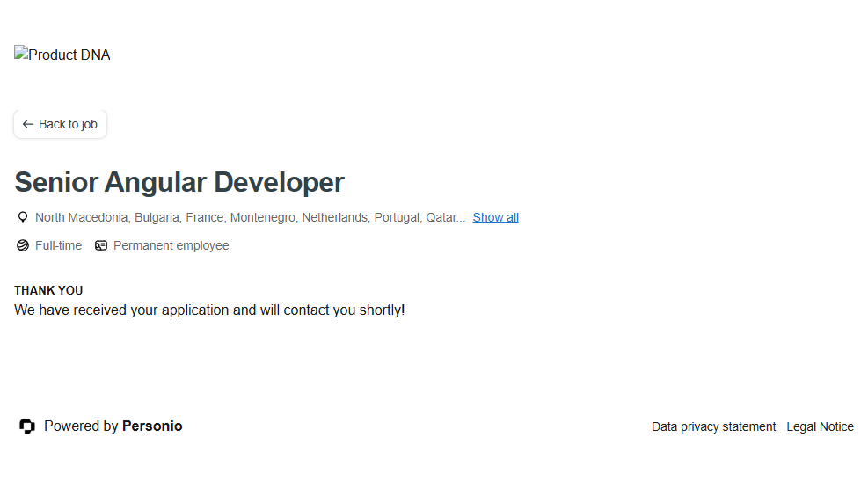The width and height of the screenshot is (868, 481).
Task: Click the left arrow icon in Back to job
Action: tap(28, 125)
